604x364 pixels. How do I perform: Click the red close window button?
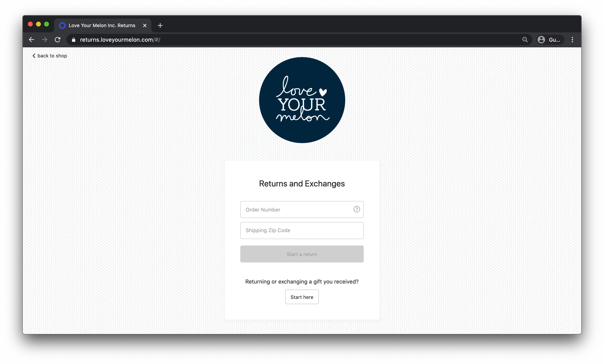pyautogui.click(x=30, y=24)
